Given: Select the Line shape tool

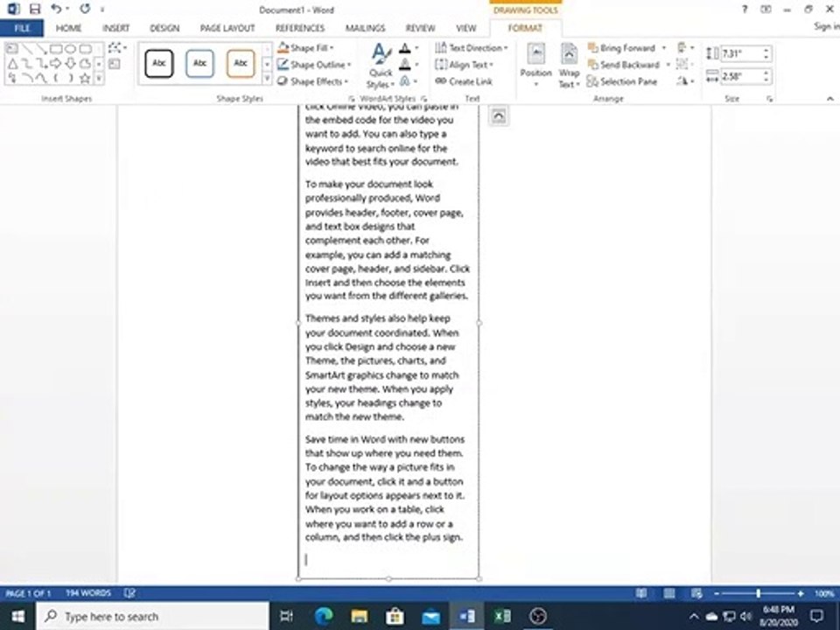Looking at the screenshot, I should (x=27, y=49).
